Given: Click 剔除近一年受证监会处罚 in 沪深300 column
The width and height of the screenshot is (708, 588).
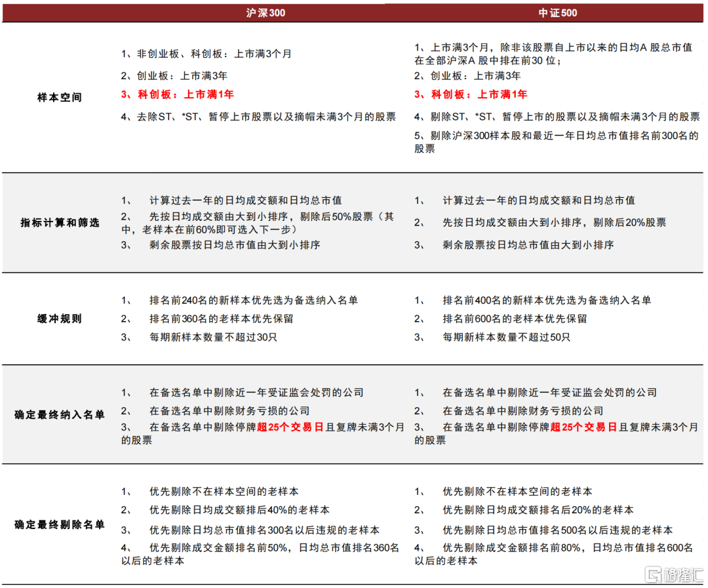Looking at the screenshot, I should [242, 393].
